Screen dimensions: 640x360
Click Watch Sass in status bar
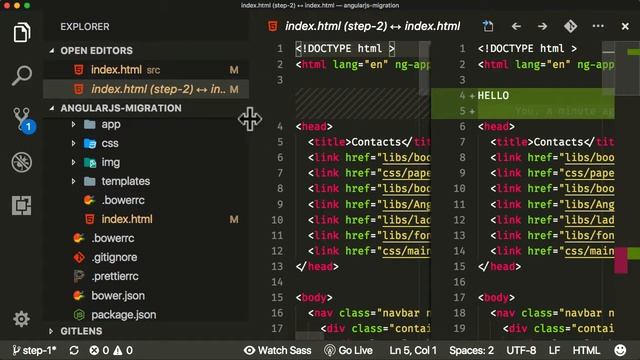(278, 350)
